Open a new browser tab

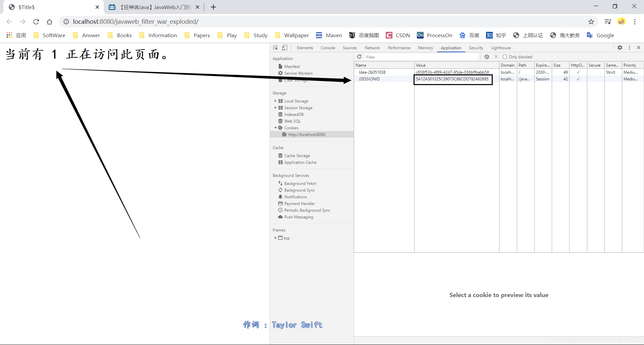coord(213,7)
